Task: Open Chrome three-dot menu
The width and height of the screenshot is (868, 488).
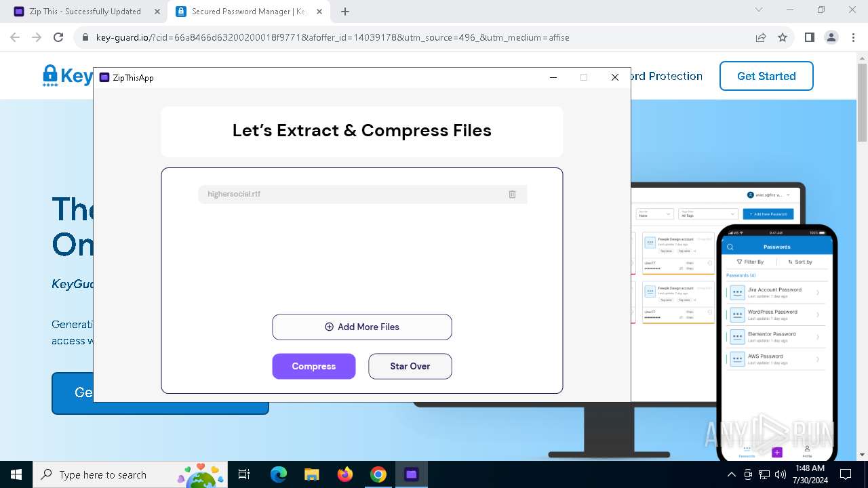Action: [x=853, y=37]
